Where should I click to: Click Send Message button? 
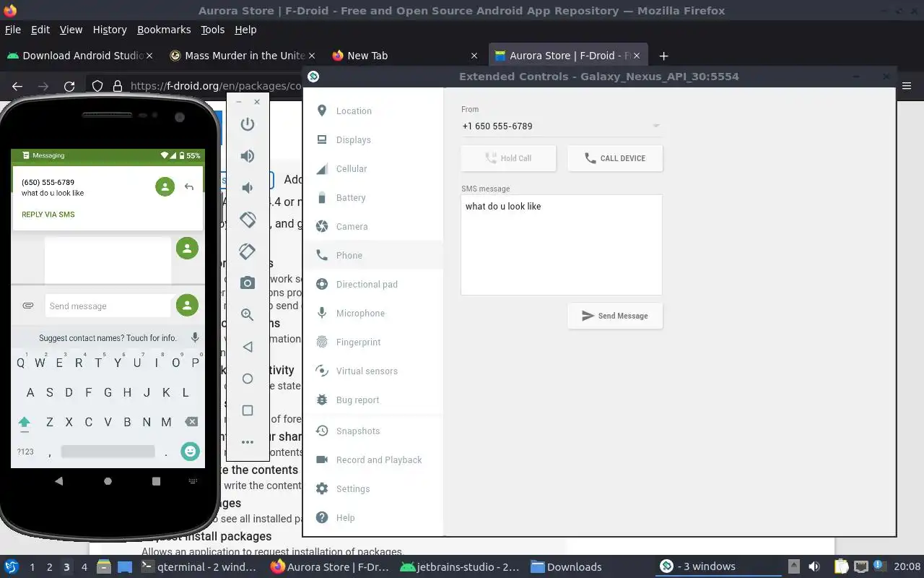coord(615,316)
